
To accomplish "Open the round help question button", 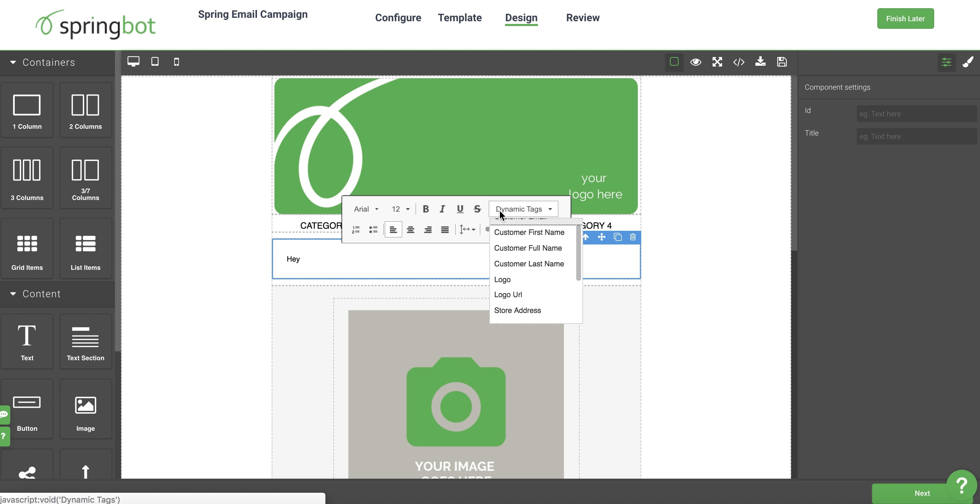I will coord(962,485).
